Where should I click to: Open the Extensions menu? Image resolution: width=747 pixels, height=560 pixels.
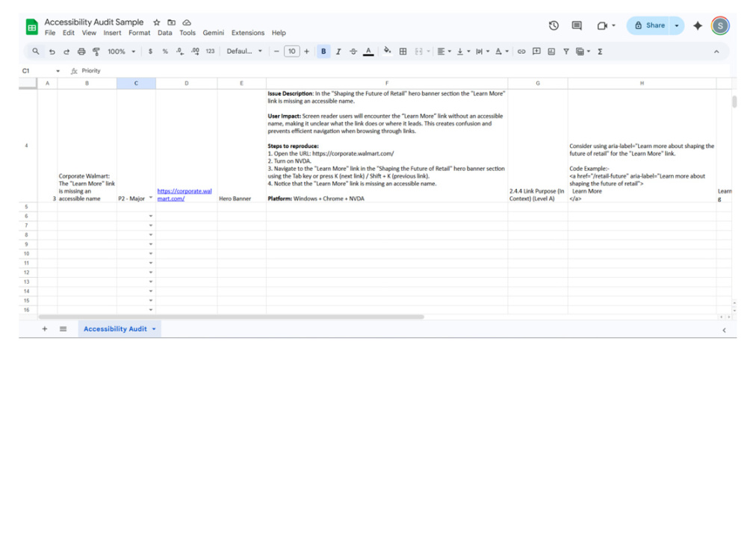(x=248, y=33)
